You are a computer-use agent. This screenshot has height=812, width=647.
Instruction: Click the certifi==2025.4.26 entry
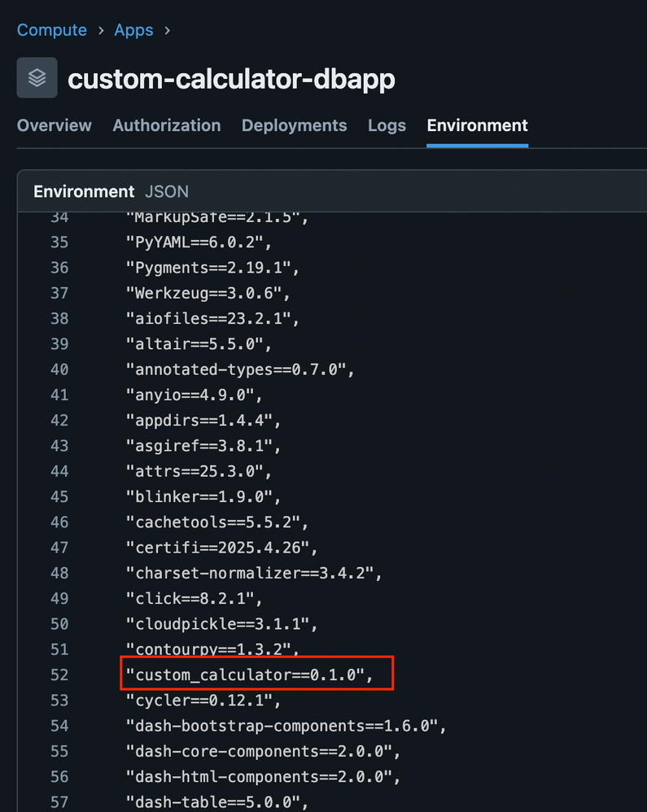point(225,548)
